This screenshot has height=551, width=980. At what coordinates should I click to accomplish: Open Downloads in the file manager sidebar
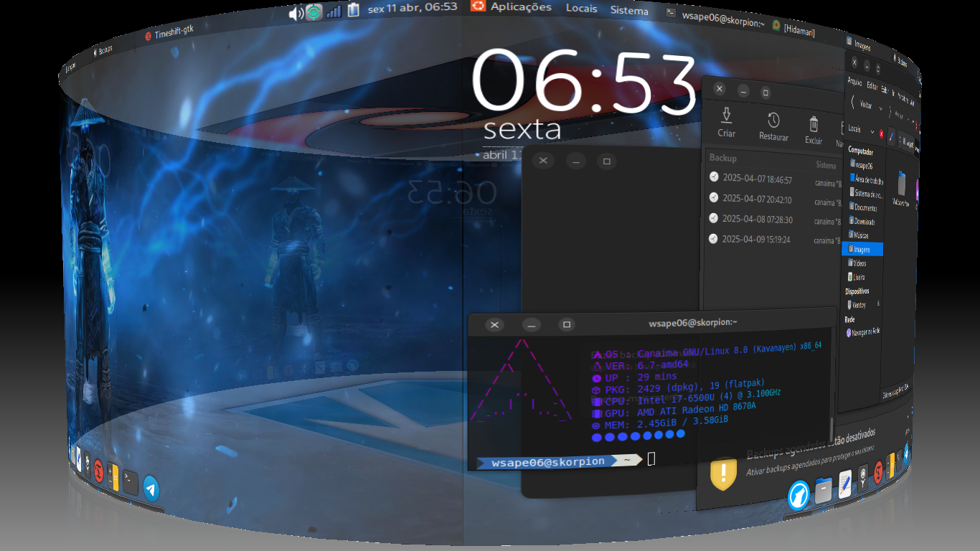click(x=863, y=222)
